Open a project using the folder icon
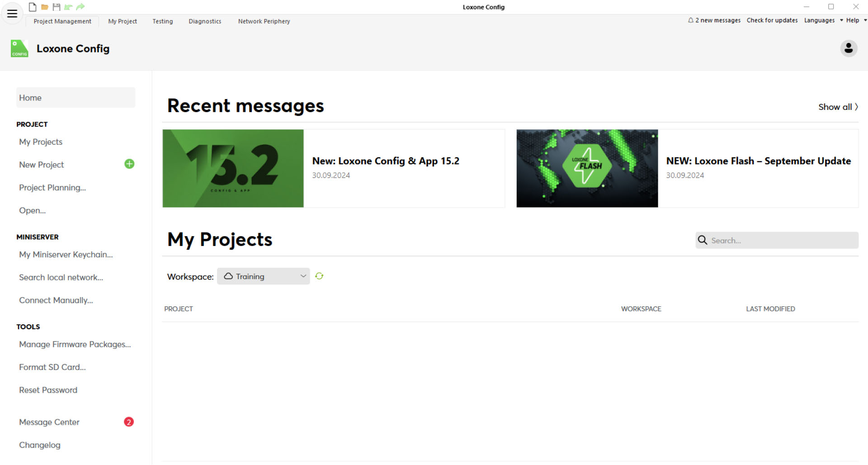This screenshot has width=868, height=465. (45, 7)
